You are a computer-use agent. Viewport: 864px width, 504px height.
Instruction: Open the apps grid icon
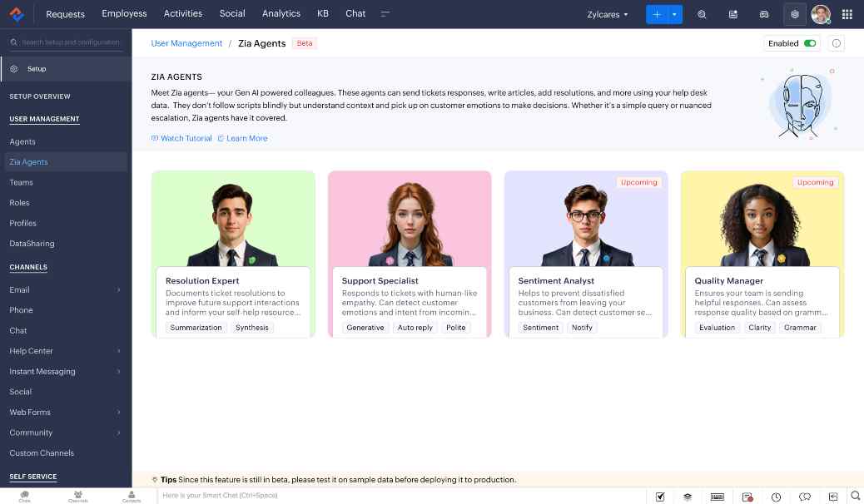click(847, 14)
